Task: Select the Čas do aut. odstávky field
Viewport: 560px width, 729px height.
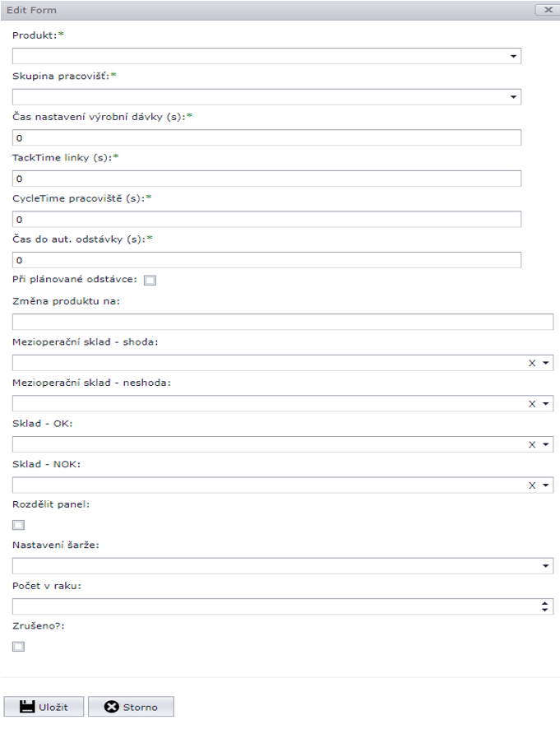Action: (267, 260)
